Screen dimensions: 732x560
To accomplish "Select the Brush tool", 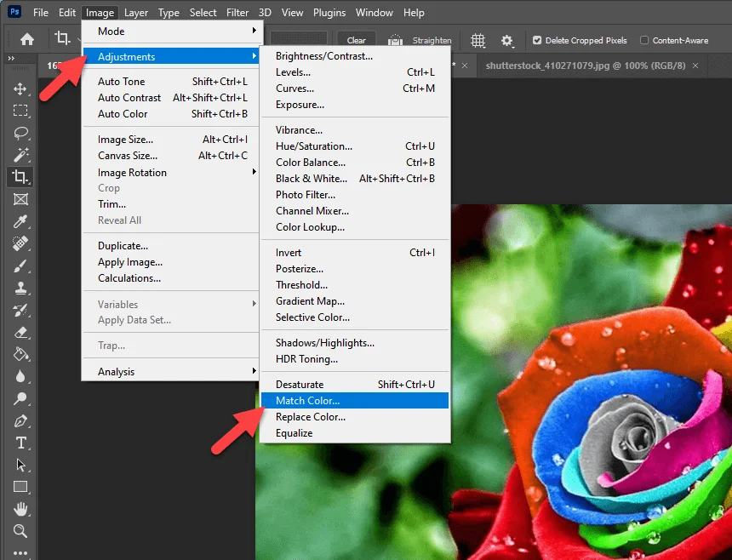I will [20, 266].
